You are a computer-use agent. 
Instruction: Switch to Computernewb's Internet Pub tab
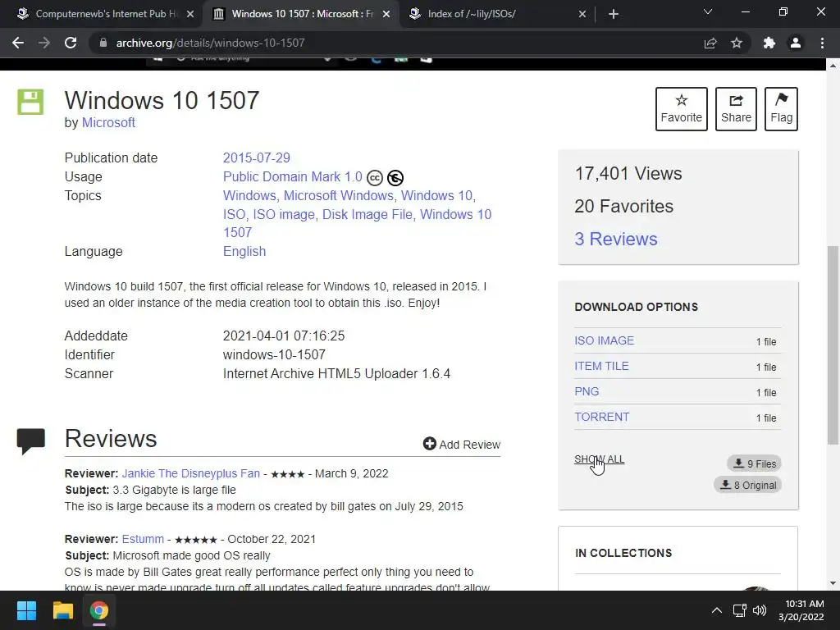coord(104,14)
